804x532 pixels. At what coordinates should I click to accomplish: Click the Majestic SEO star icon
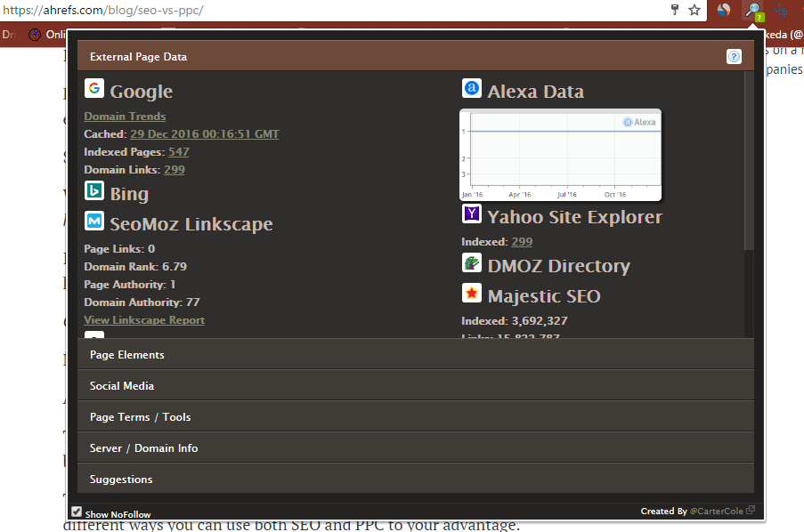click(x=472, y=293)
